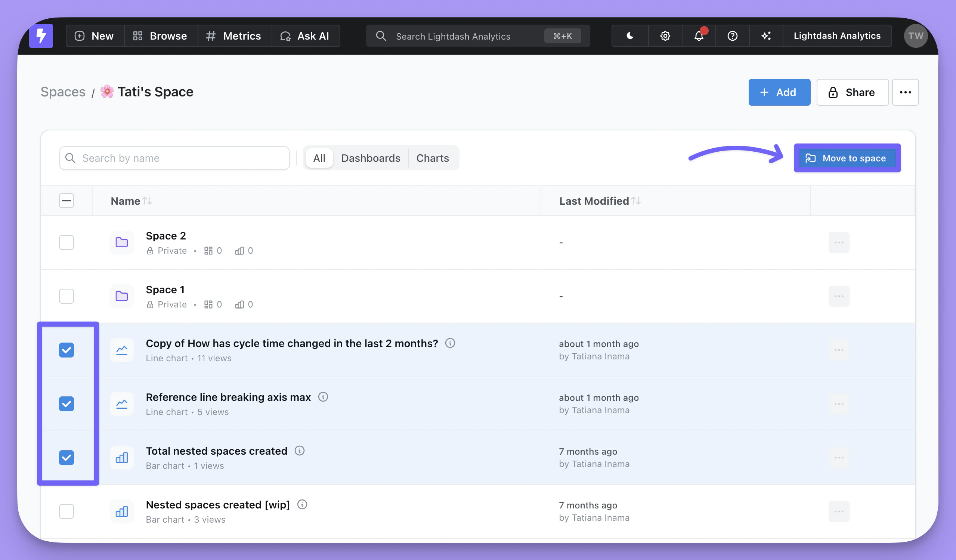956x560 pixels.
Task: Open help question mark icon
Action: [x=732, y=36]
